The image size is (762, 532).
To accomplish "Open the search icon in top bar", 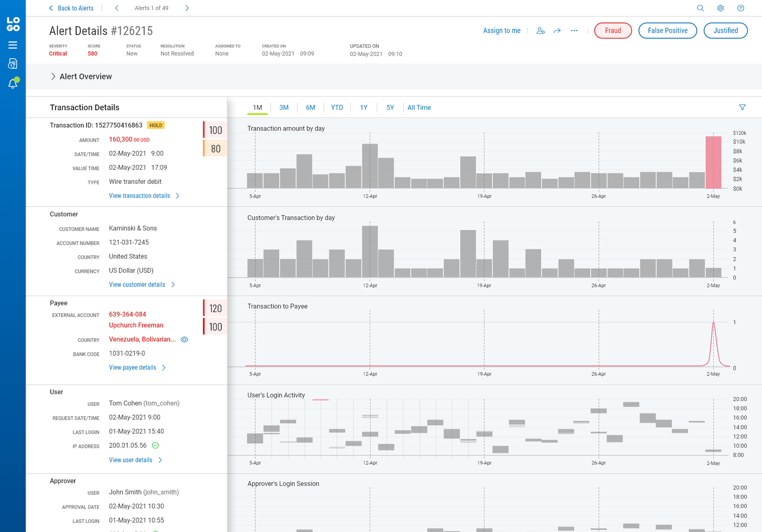I will 700,8.
